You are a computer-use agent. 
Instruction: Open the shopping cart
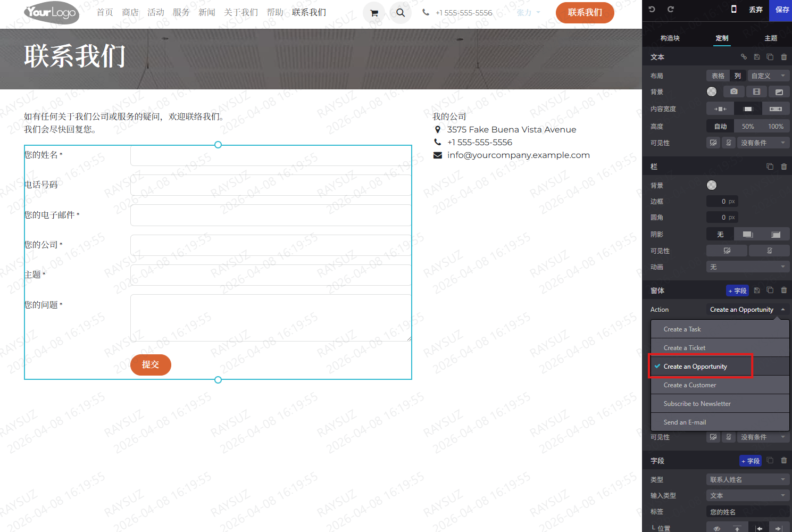coord(374,13)
